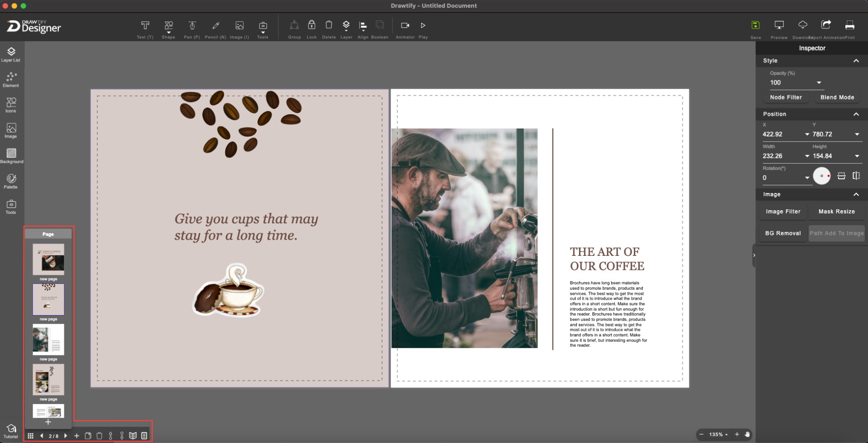868x443 pixels.
Task: Collapse the Image section in Inspector
Action: click(856, 194)
